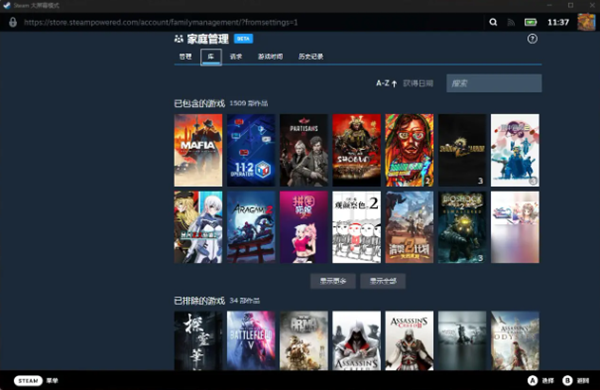Screen dimensions: 600x390
Task: Open the 游戏时间 tab
Action: 270,57
